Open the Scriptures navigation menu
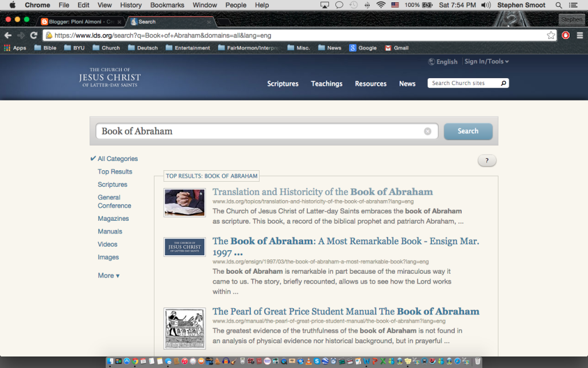The image size is (588, 368). [x=283, y=83]
